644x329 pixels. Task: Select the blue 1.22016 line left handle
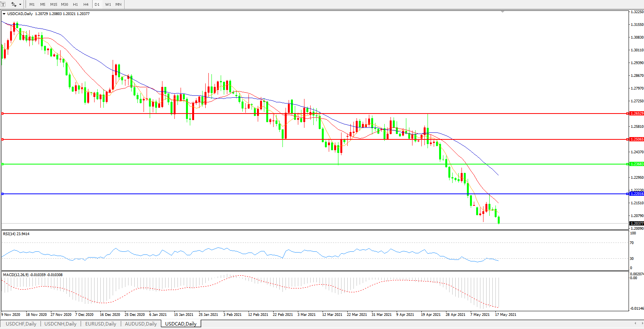[3, 194]
